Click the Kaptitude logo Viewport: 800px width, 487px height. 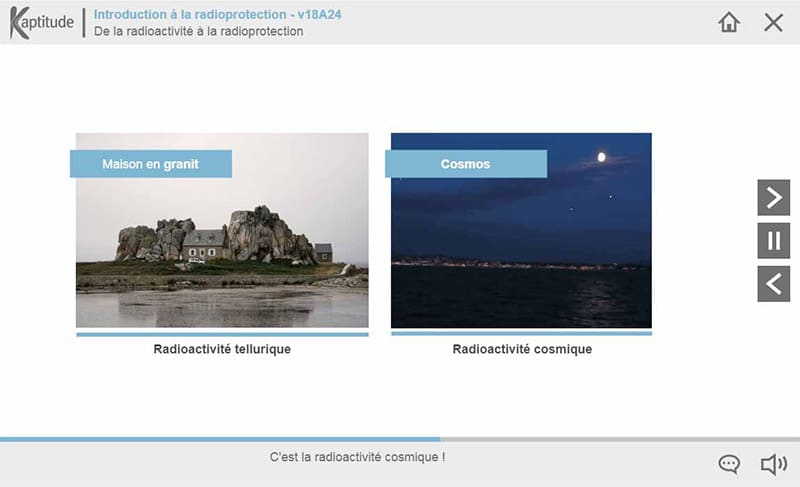click(x=41, y=22)
